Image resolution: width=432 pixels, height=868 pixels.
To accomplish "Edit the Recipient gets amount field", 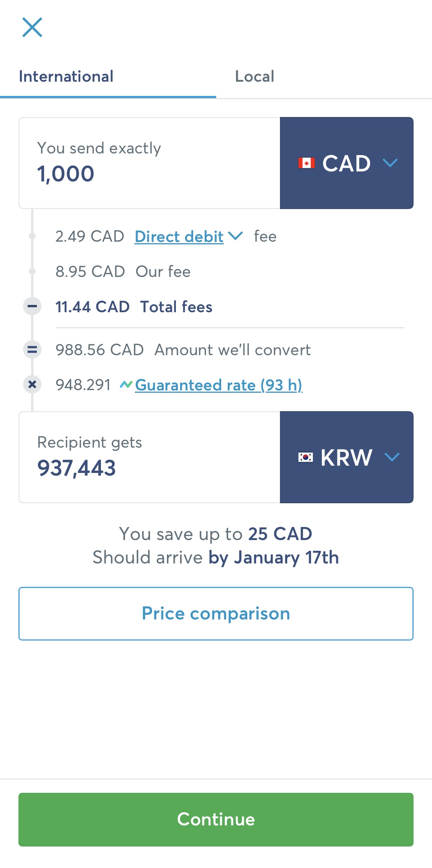I will coord(149,457).
